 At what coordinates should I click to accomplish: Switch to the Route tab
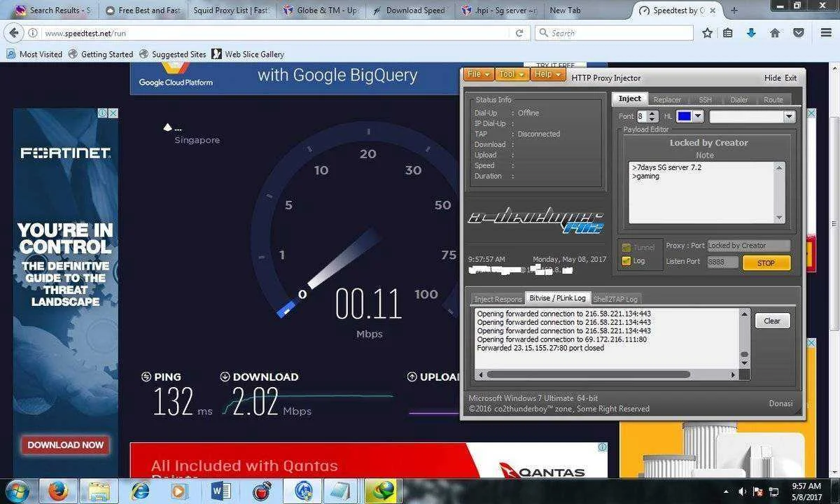point(773,99)
